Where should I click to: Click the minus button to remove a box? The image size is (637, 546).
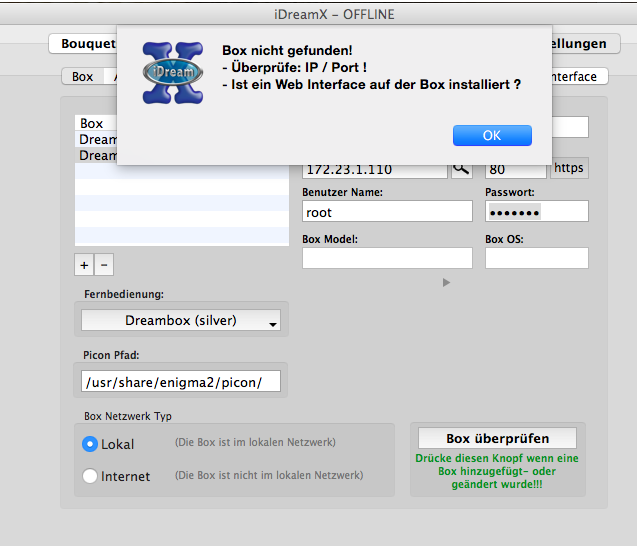point(104,265)
